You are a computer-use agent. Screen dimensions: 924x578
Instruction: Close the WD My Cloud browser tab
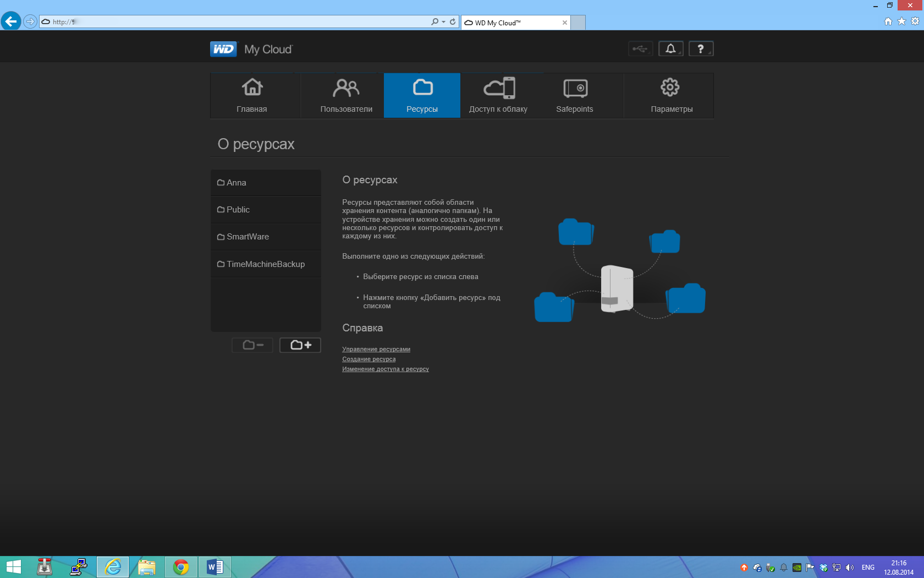point(564,23)
